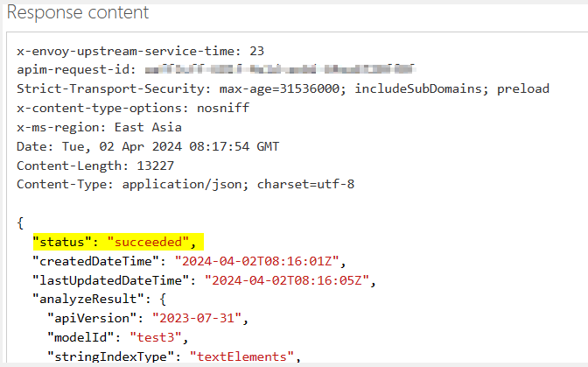Click the highlighted "succeeded" status value

click(x=148, y=242)
